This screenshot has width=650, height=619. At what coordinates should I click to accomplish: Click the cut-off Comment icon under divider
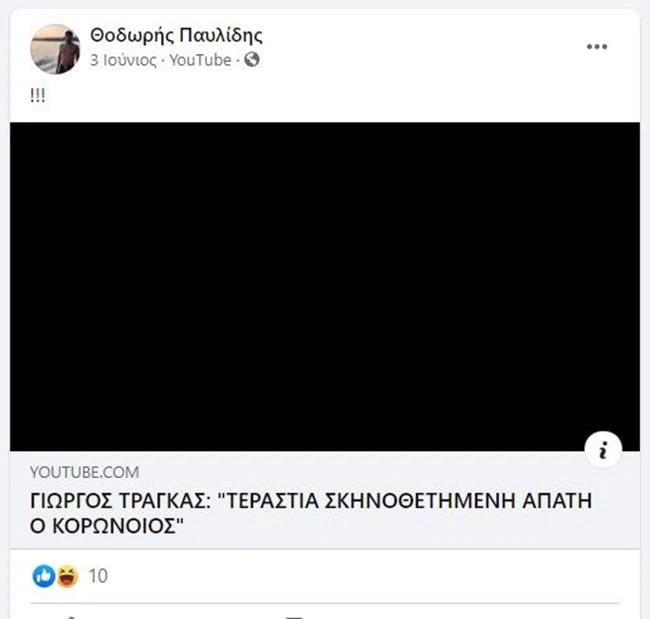(x=295, y=617)
